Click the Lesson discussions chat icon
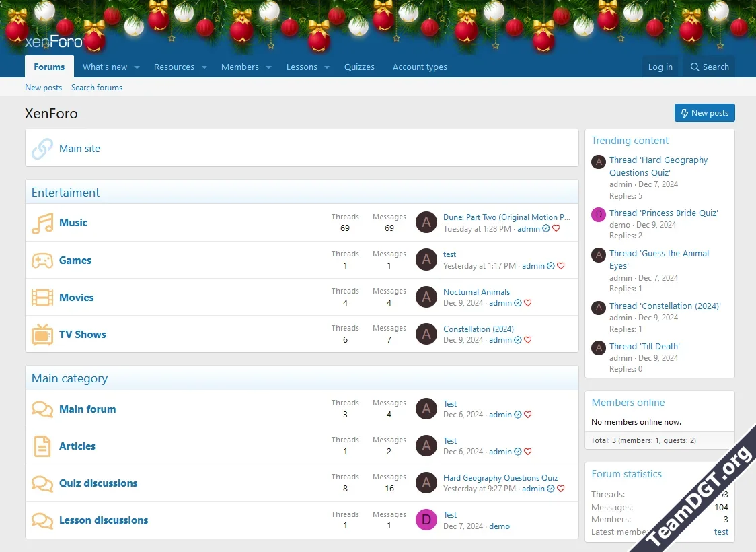This screenshot has height=552, width=756. pyautogui.click(x=42, y=520)
